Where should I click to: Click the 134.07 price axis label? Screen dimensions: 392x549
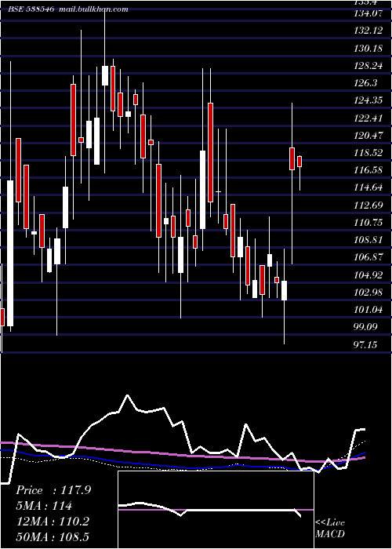coord(368,13)
